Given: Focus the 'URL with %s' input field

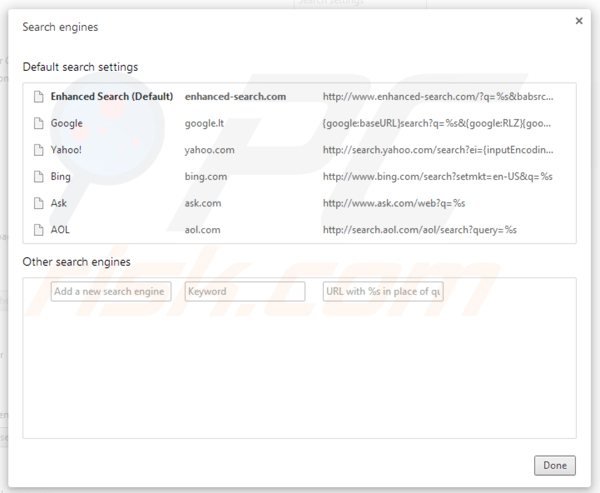Looking at the screenshot, I should [383, 292].
